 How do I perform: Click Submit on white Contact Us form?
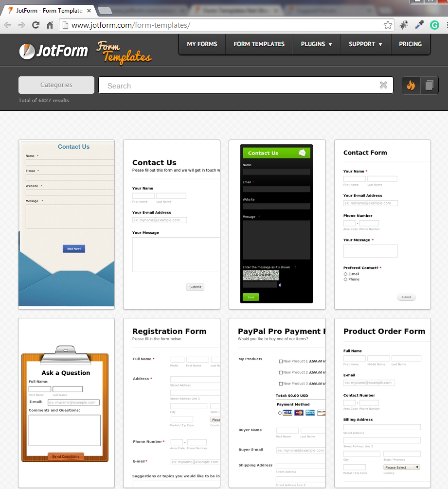pos(195,287)
